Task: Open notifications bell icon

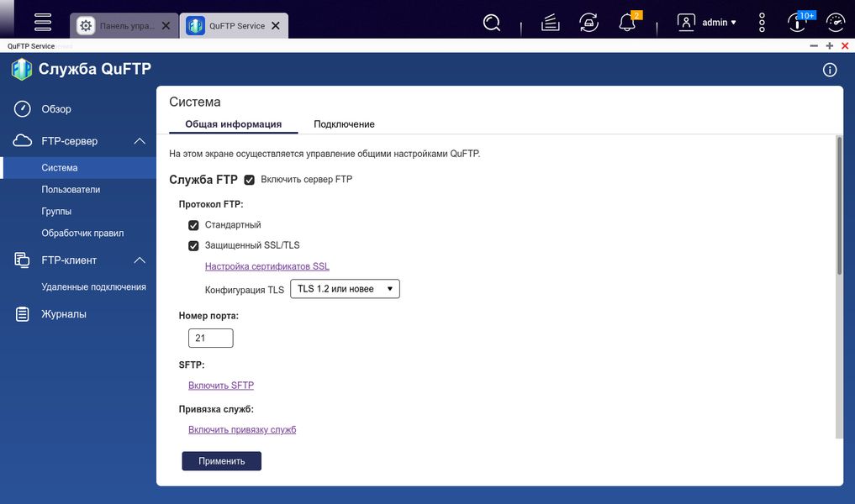Action: (628, 23)
